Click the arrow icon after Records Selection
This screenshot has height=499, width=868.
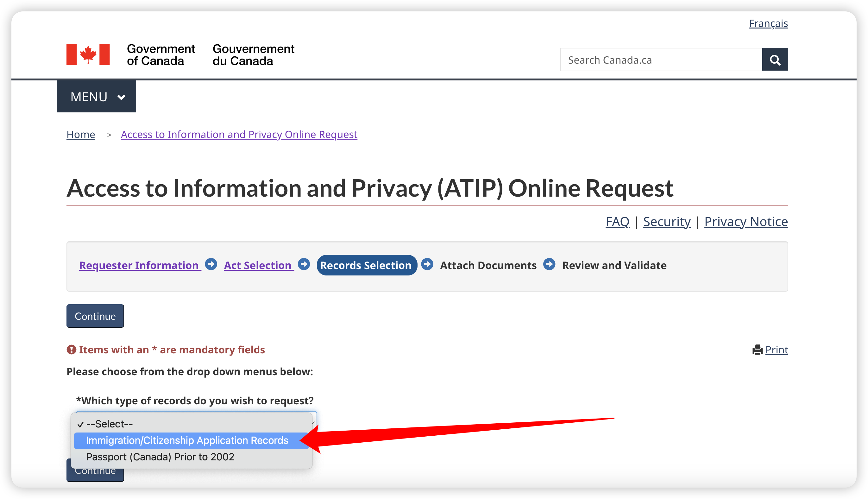coord(427,265)
